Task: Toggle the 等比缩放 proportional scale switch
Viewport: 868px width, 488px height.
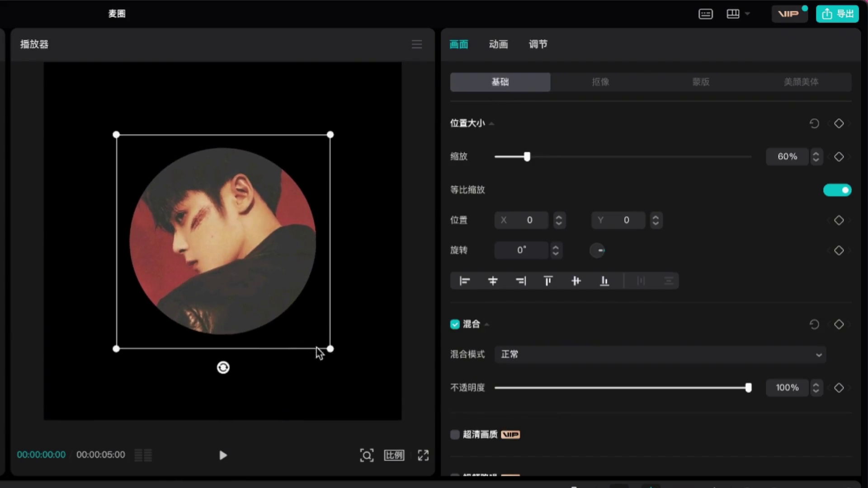Action: tap(838, 189)
